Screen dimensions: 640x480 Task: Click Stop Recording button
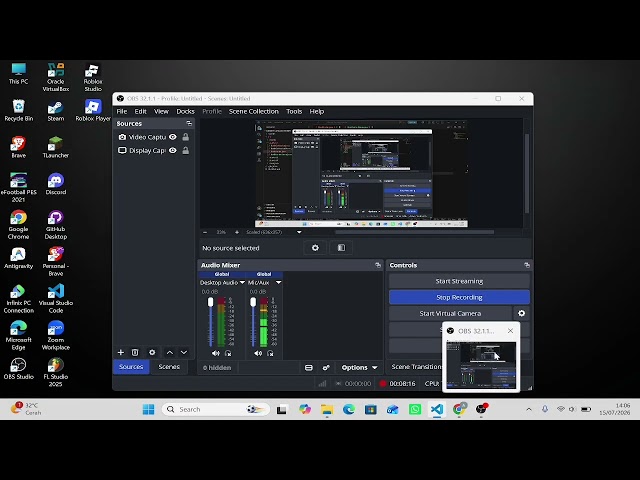point(459,298)
